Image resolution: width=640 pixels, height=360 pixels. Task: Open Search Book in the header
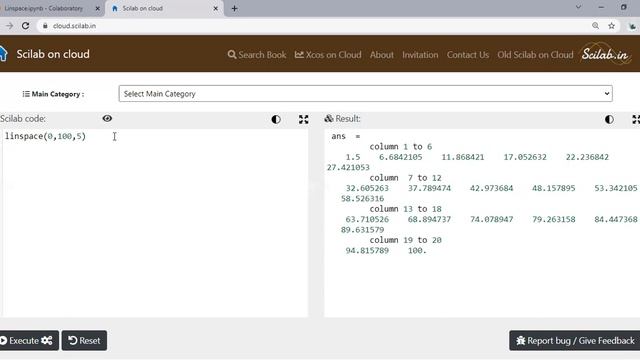[257, 55]
